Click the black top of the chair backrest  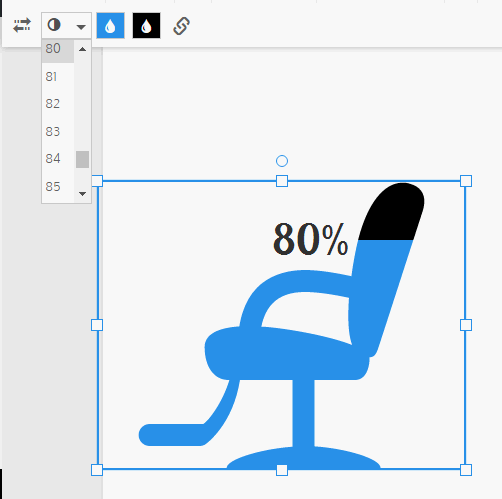[x=393, y=212]
